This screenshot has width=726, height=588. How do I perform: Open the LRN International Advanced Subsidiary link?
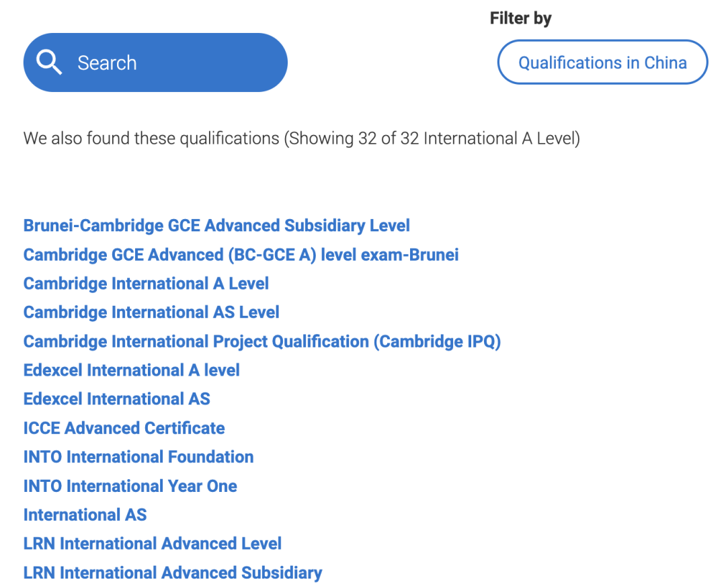pos(173,573)
